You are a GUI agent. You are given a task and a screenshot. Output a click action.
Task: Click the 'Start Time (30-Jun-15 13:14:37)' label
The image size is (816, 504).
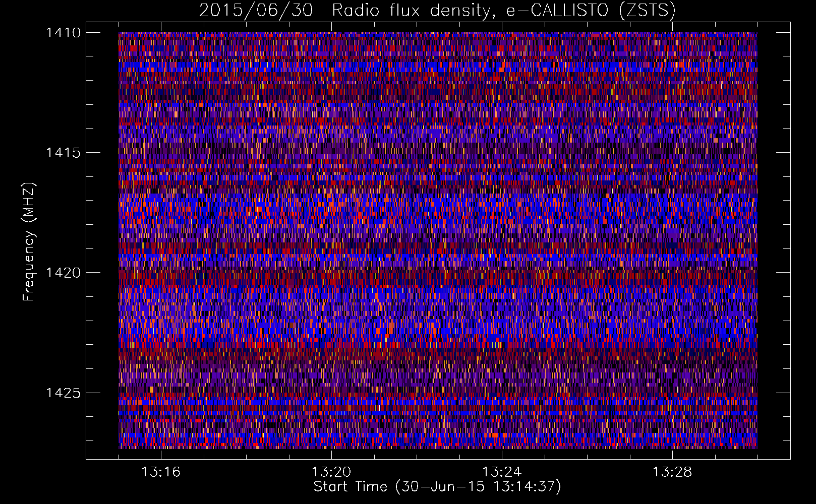point(437,487)
